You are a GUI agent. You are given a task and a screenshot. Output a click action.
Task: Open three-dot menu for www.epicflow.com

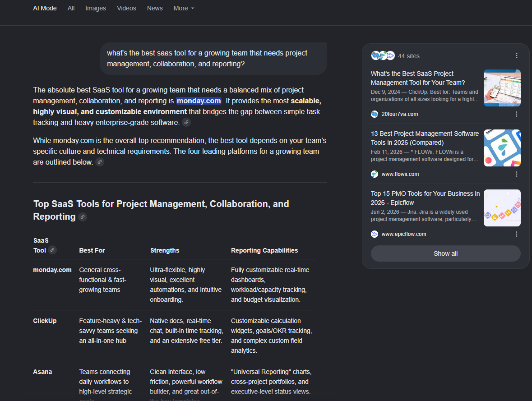[x=516, y=234]
